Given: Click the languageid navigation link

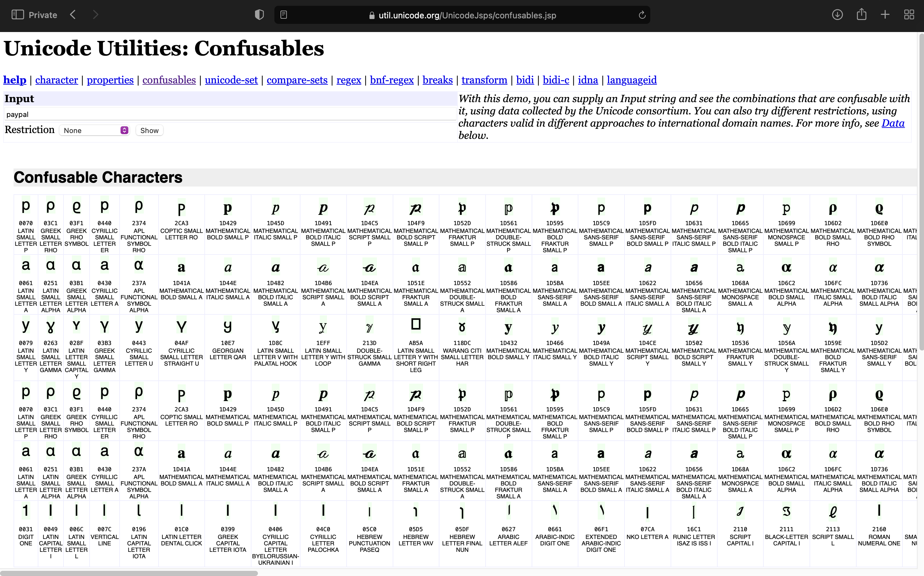Looking at the screenshot, I should tap(631, 80).
